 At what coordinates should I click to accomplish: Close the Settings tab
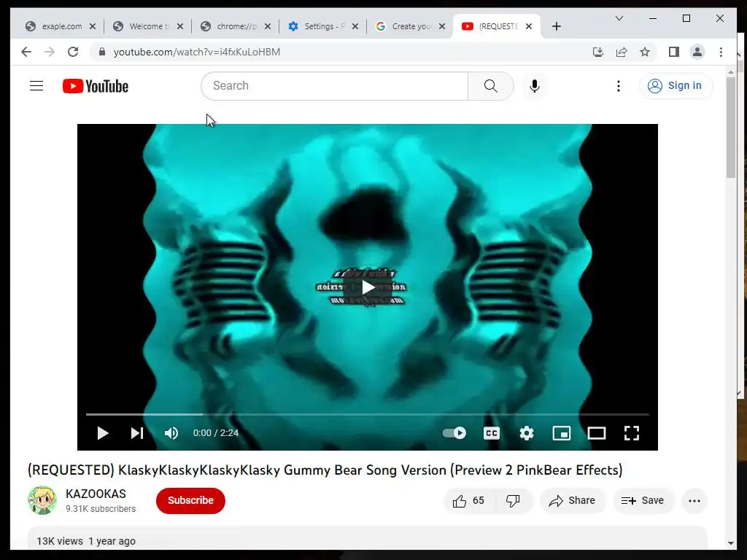355,26
